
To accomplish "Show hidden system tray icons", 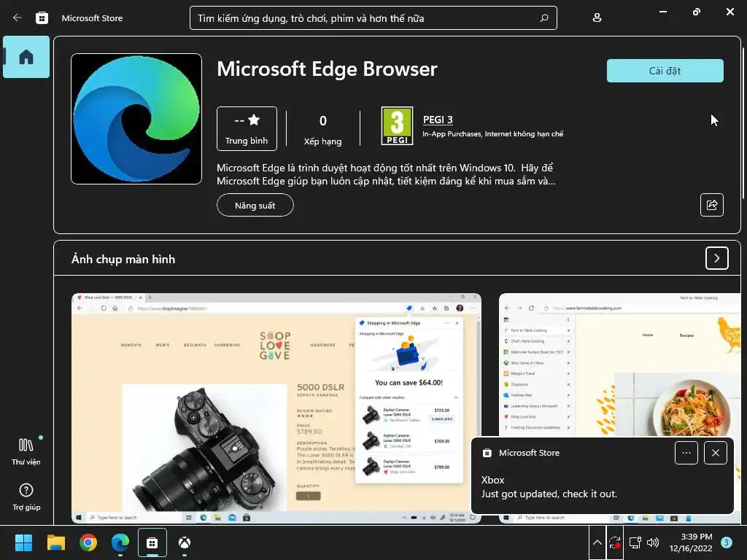I will pos(597,542).
